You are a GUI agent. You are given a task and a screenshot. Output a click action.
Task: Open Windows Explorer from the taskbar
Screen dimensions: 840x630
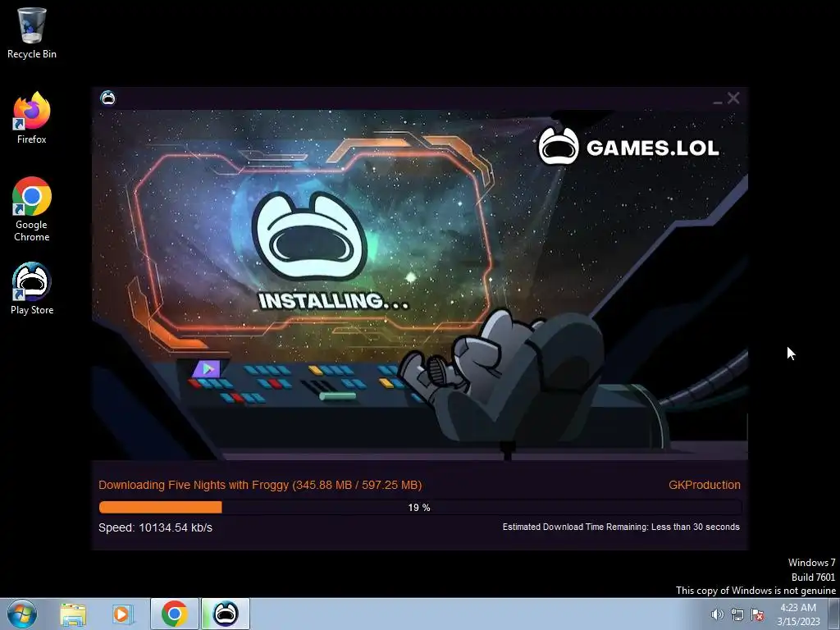73,614
